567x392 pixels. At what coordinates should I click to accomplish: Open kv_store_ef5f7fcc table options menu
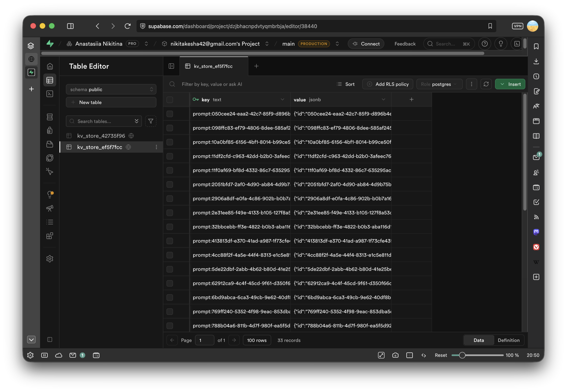coord(156,147)
